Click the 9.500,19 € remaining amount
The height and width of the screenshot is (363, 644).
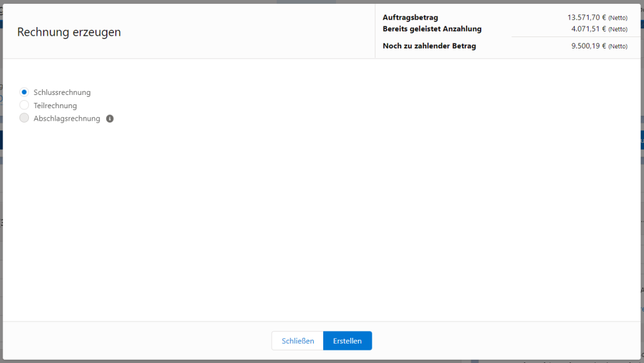(x=589, y=46)
